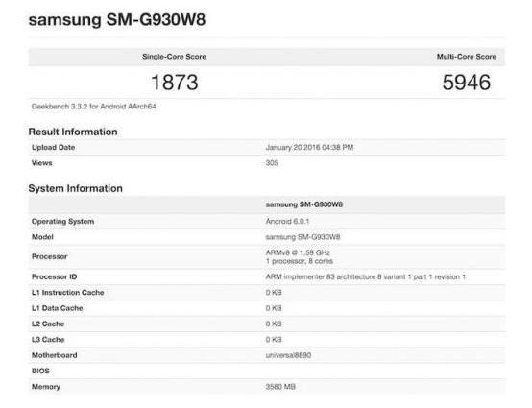Click the L2 Cache row label
This screenshot has height=408, width=532.
[x=48, y=324]
